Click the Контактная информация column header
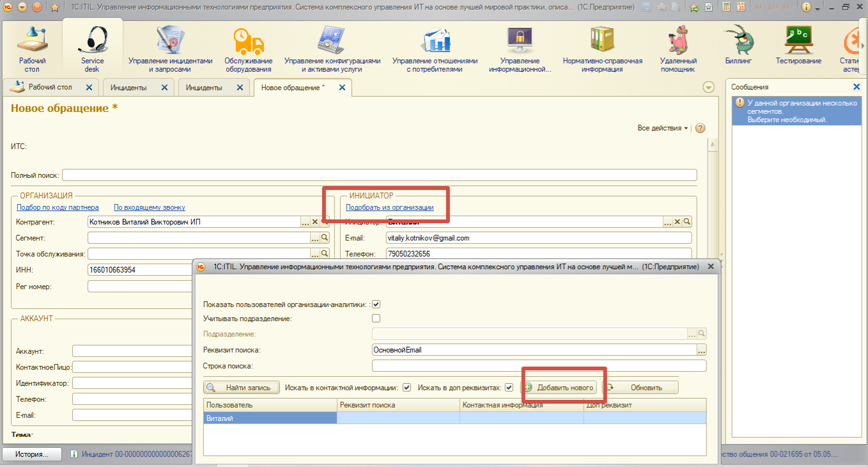Viewport: 868px width, 467px height. pos(522,405)
